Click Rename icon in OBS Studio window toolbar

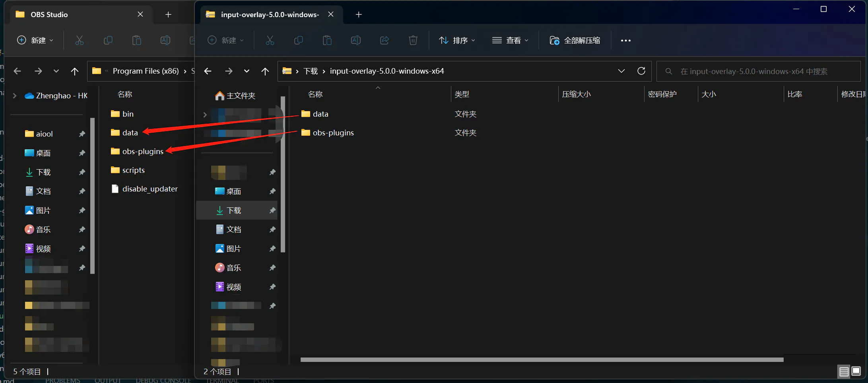coord(165,40)
